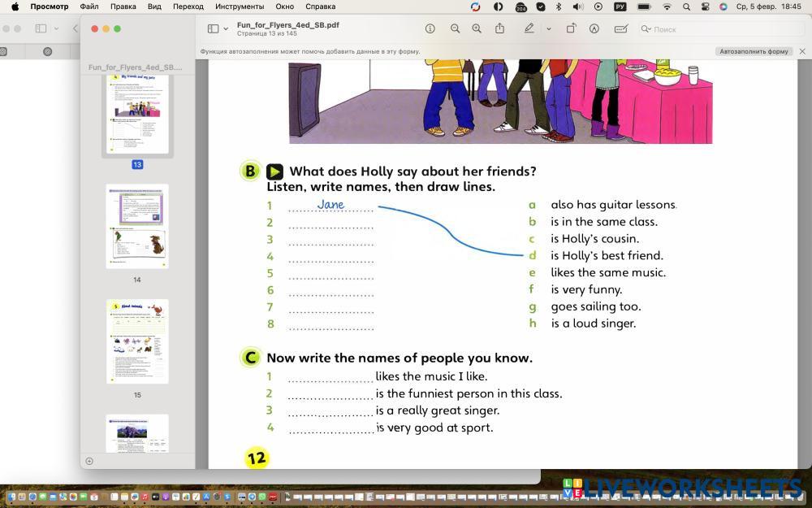Show the Markup toolbar
Viewport: 812px width, 508px height.
click(594, 28)
